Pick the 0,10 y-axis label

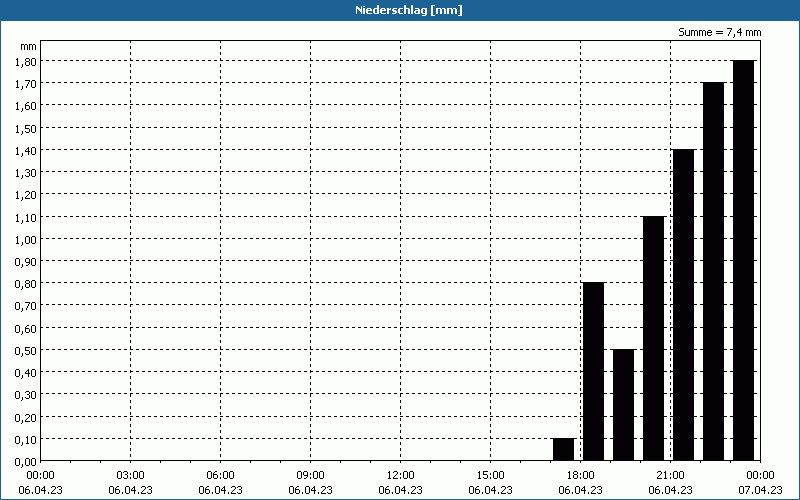[x=26, y=439]
